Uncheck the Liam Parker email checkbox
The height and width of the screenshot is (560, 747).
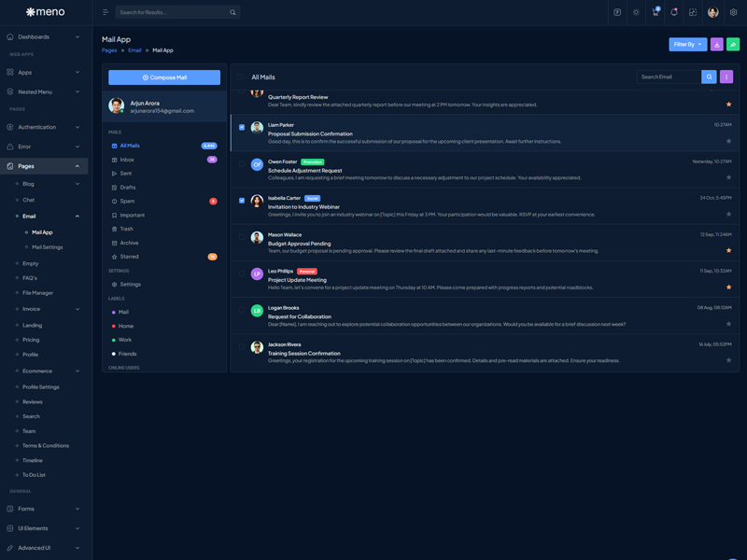pyautogui.click(x=242, y=127)
